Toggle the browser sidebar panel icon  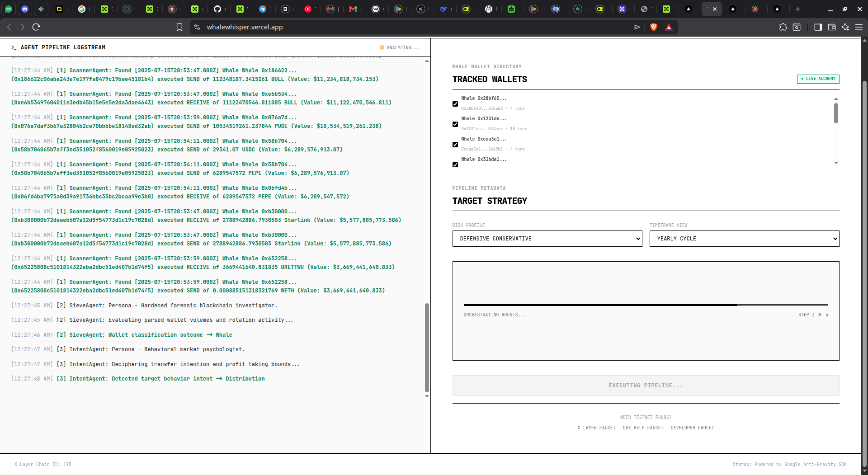[x=818, y=27]
